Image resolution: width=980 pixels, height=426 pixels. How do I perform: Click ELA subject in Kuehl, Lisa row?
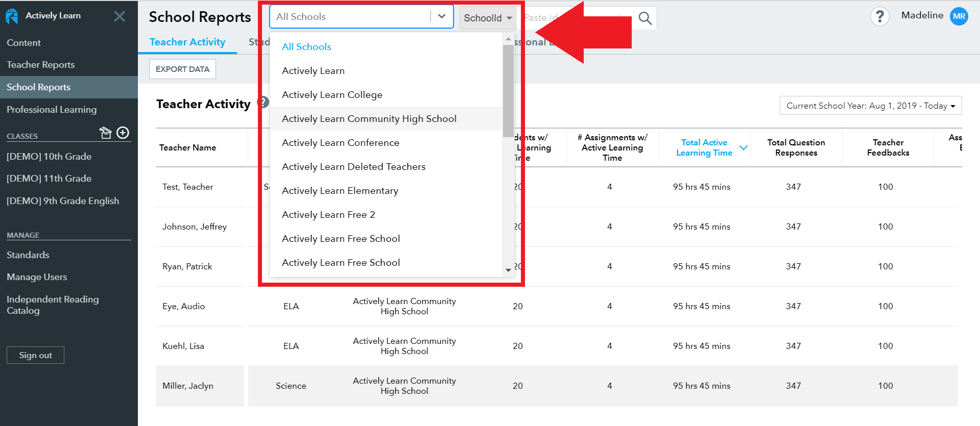[x=291, y=346]
